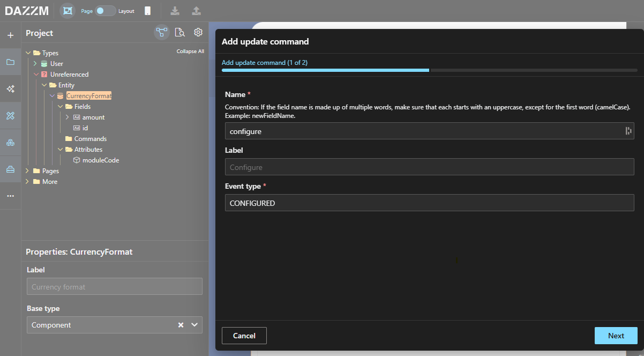Viewport: 644px width, 356px height.
Task: Click the DAZZM logo
Action: click(27, 11)
